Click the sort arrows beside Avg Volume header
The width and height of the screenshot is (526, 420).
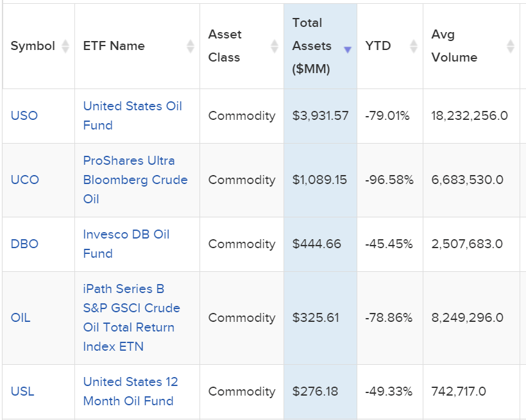(x=510, y=46)
